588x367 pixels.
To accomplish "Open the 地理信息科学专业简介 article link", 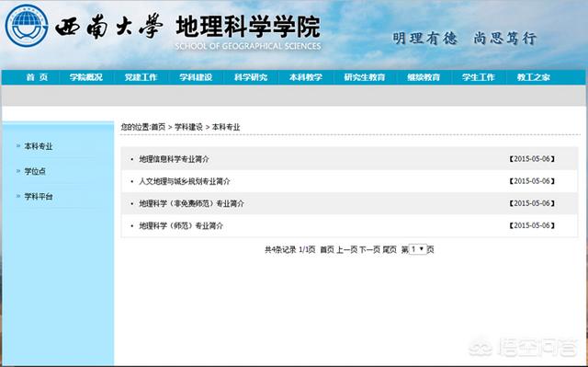I will 174,159.
